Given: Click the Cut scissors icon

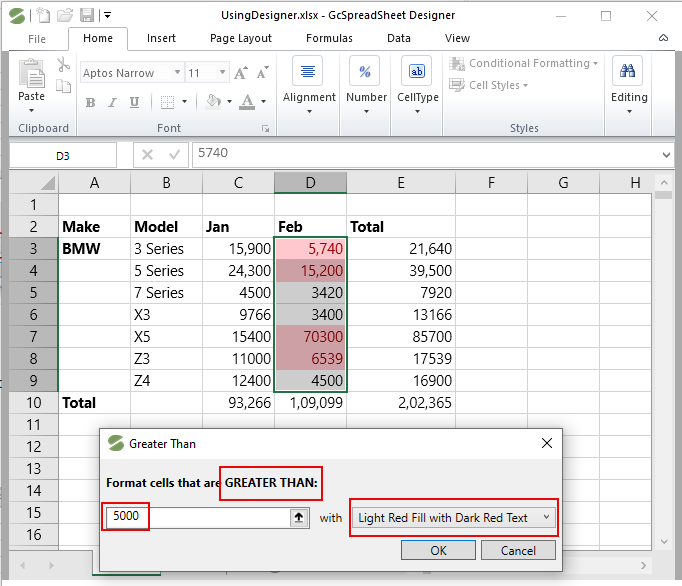Looking at the screenshot, I should 64,64.
